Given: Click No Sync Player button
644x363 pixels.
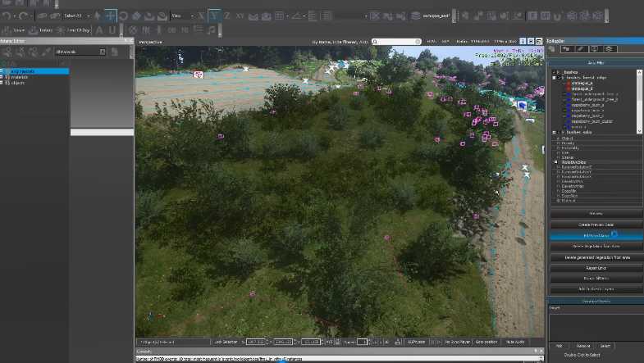Looking at the screenshot, I should 457,342.
